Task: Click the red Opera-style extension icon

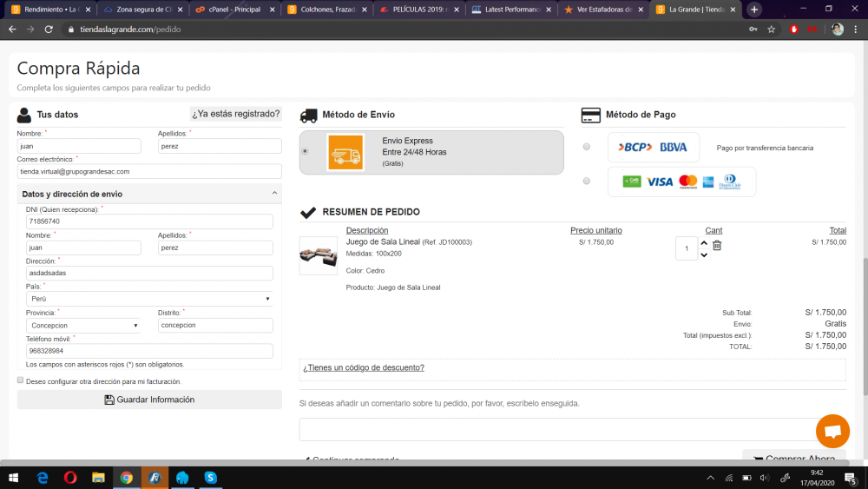Action: (x=794, y=30)
